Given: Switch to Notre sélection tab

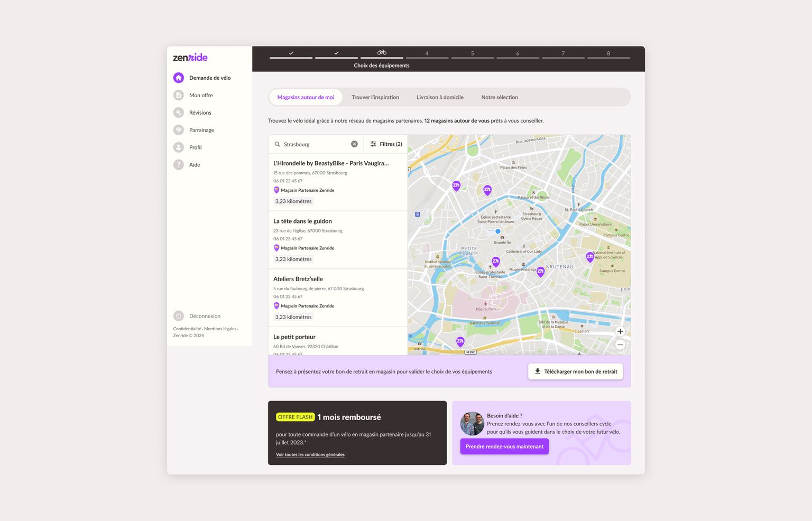Looking at the screenshot, I should [500, 97].
